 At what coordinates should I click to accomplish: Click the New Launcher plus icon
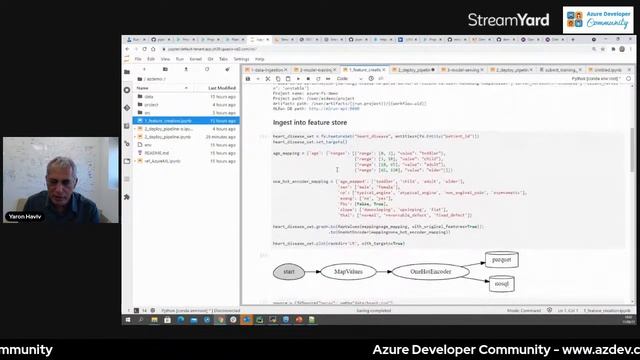pos(144,69)
